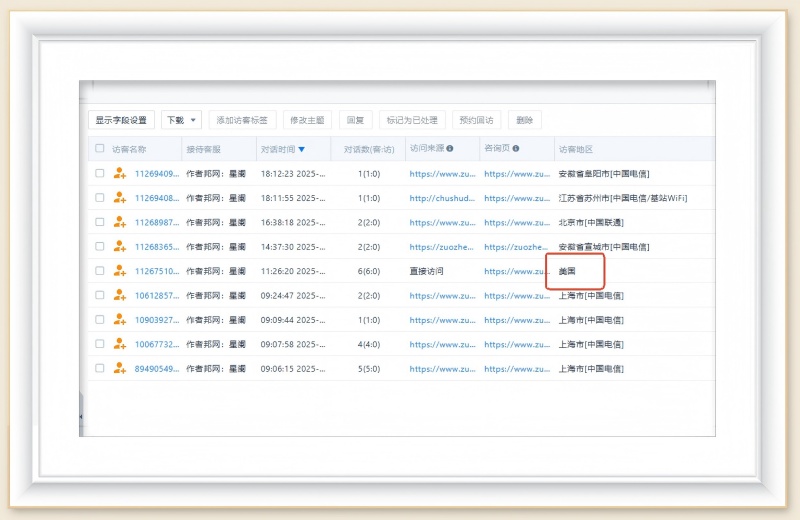Tick the checkbox for visitor 10903927
800x520 pixels.
click(x=99, y=320)
